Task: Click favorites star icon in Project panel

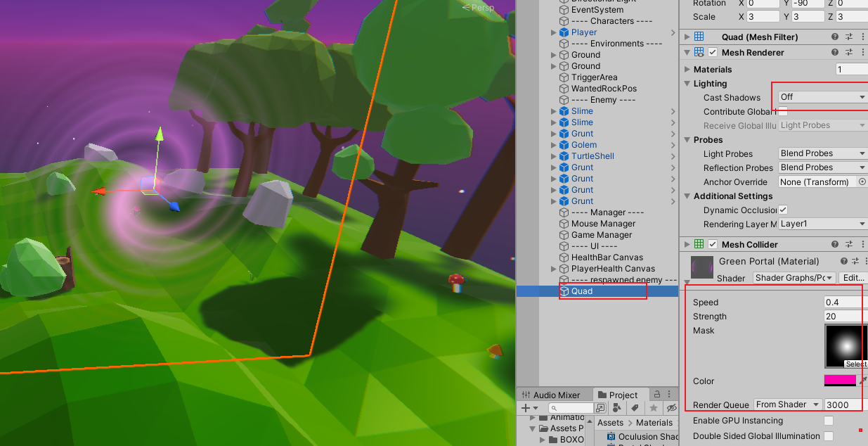Action: click(654, 408)
